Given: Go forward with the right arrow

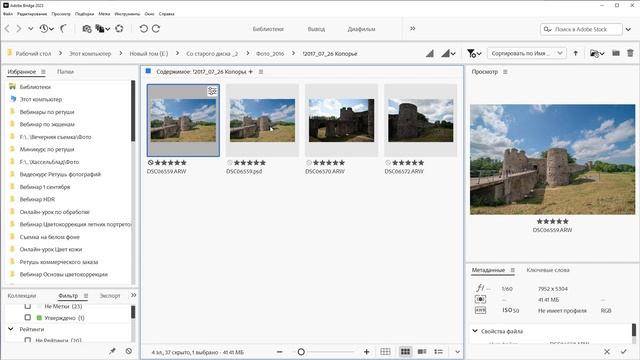Looking at the screenshot, I should pos(19,29).
